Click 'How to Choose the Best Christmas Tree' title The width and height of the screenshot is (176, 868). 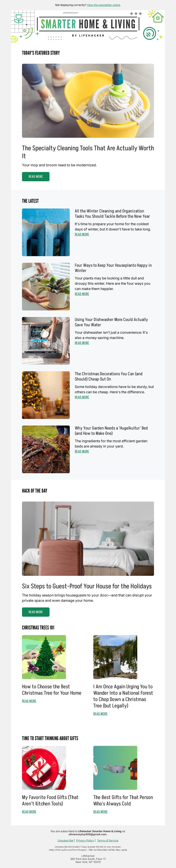tap(51, 690)
